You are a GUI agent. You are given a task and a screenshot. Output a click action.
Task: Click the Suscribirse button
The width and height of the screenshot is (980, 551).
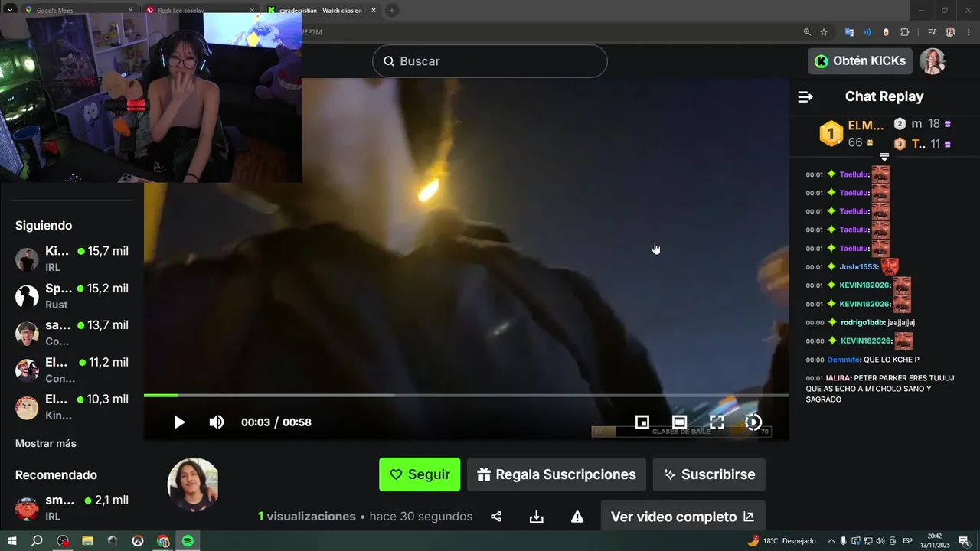pos(709,474)
